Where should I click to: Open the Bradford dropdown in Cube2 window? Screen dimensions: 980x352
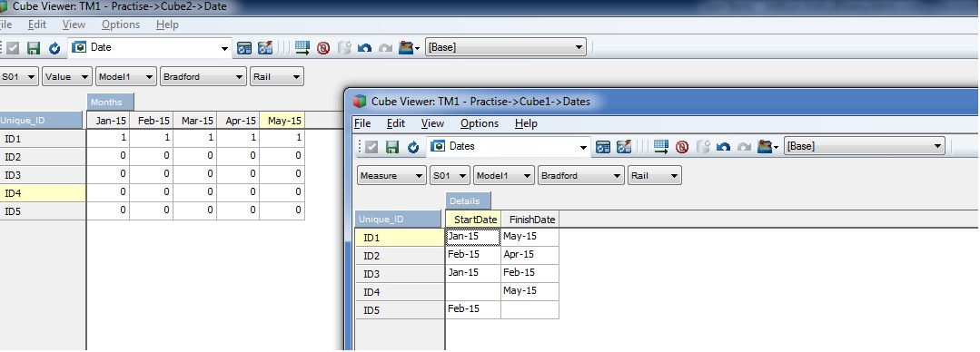(x=203, y=77)
